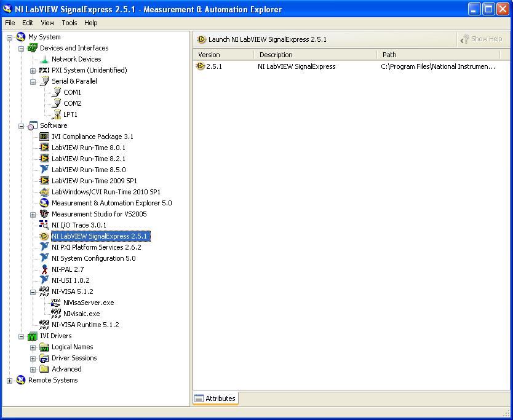The width and height of the screenshot is (513, 420).
Task: Sort by the Path column header
Action: coord(439,55)
